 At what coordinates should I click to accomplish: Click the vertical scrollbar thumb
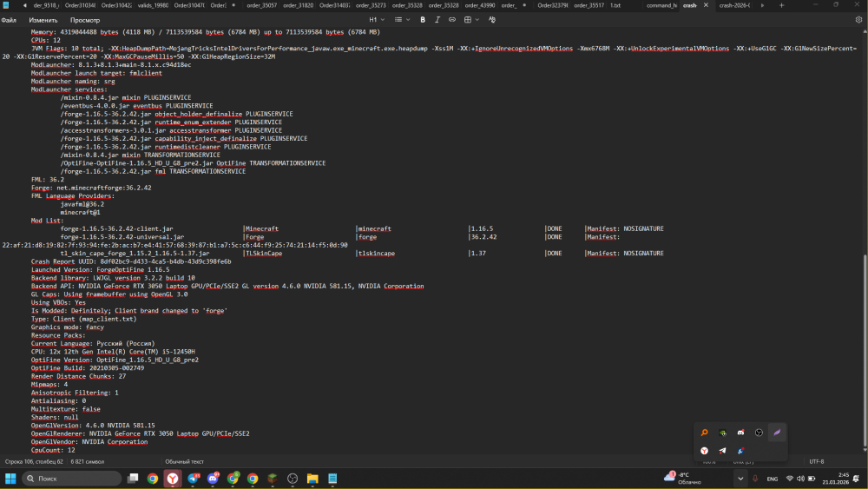coord(865,350)
